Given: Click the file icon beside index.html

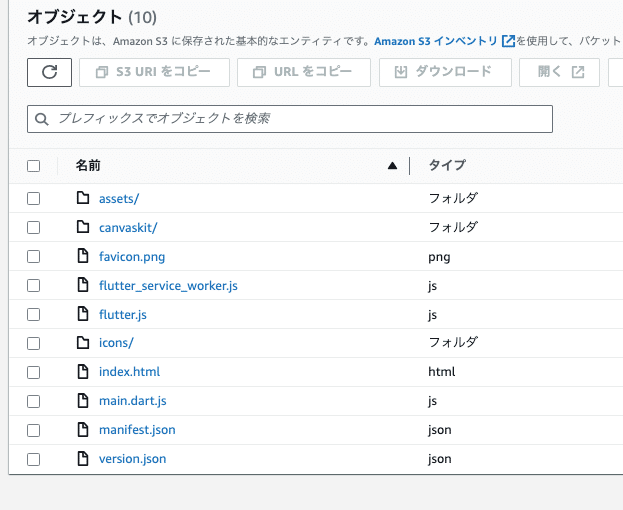Looking at the screenshot, I should tap(83, 372).
